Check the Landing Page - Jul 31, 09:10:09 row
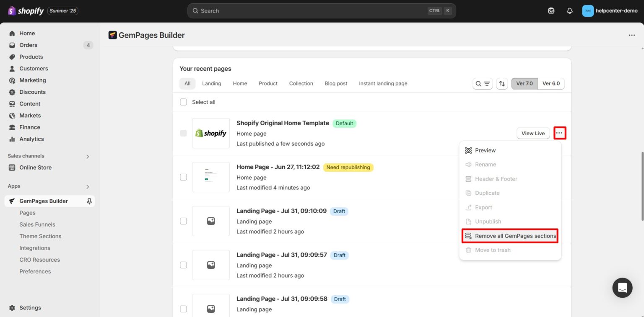This screenshot has height=317, width=644. 183,221
